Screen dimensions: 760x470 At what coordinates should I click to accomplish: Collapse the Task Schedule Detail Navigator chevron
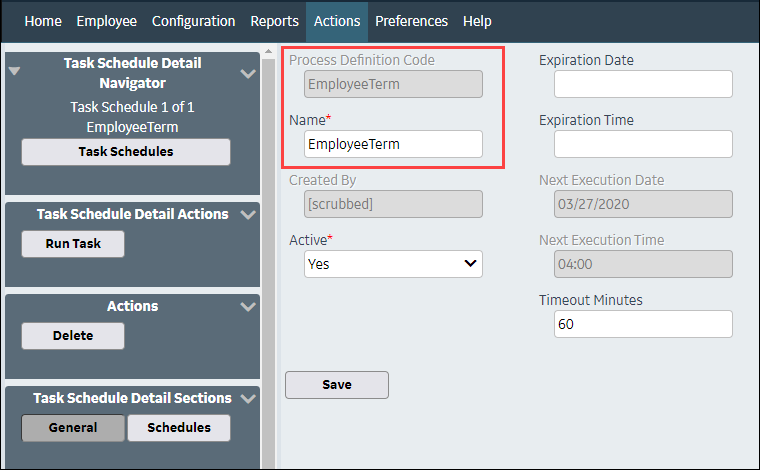pos(248,74)
